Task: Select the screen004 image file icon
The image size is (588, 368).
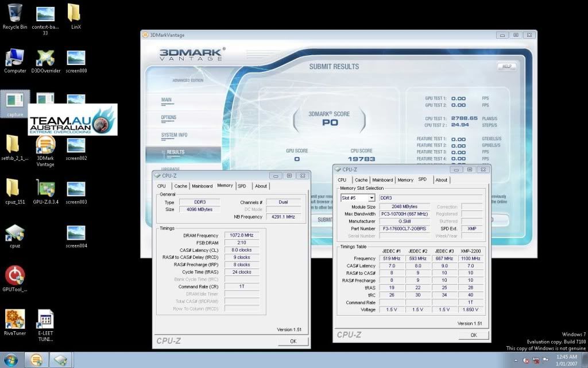Action: [76, 236]
